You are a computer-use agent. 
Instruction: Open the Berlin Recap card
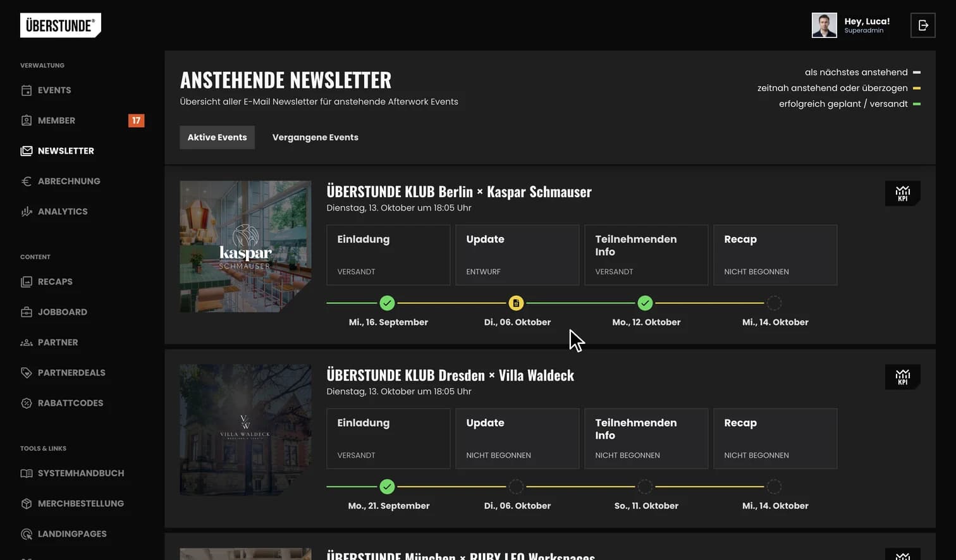pyautogui.click(x=775, y=255)
